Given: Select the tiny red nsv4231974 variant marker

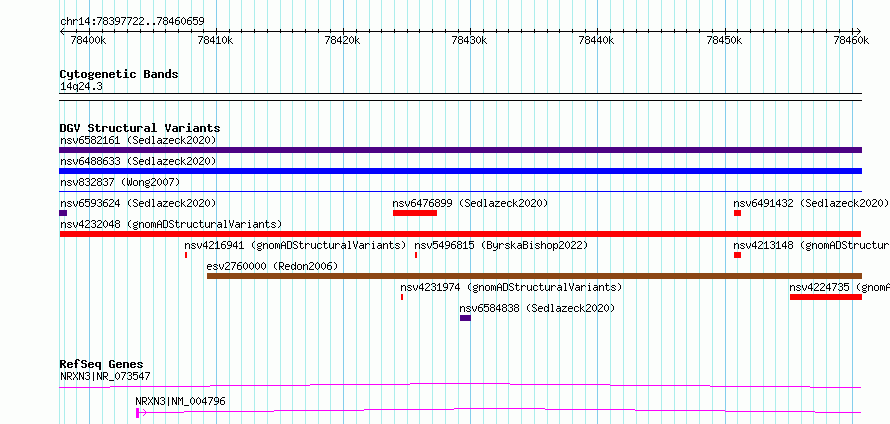Looking at the screenshot, I should coord(402,297).
